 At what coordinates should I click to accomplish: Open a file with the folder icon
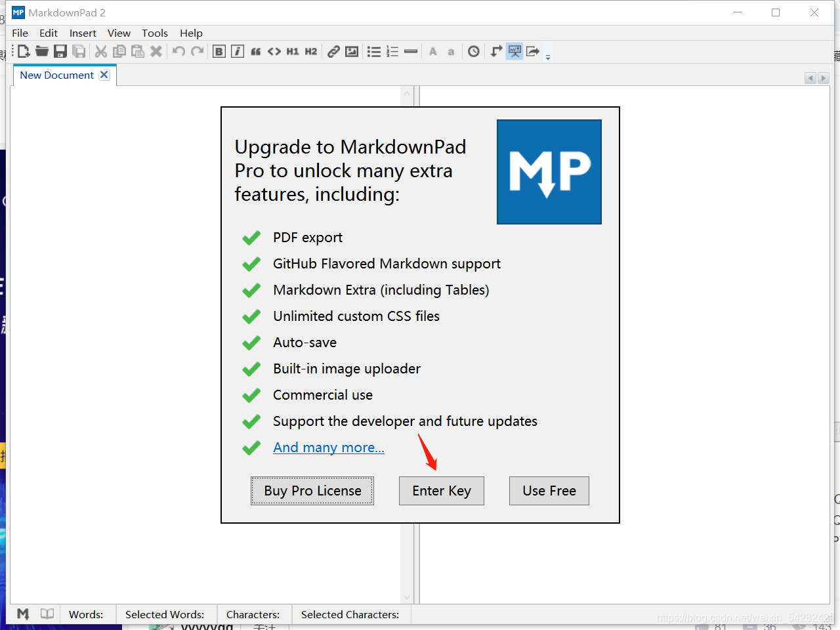[42, 51]
